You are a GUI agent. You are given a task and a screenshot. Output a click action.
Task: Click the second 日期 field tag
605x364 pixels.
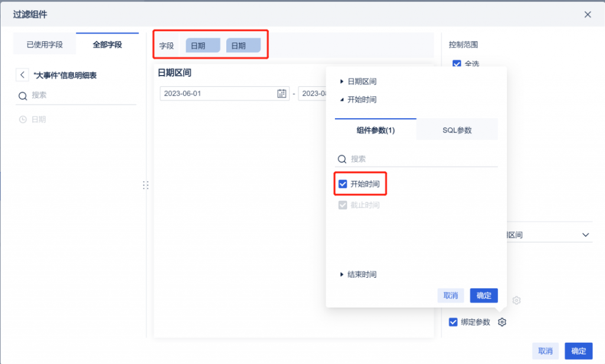tap(243, 45)
